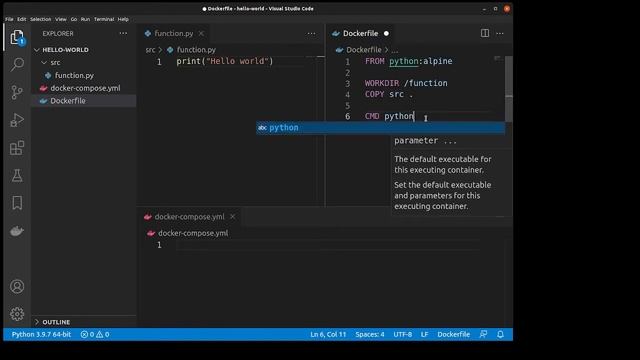This screenshot has width=640, height=360.
Task: Open the Terminal menu
Action: 104,19
